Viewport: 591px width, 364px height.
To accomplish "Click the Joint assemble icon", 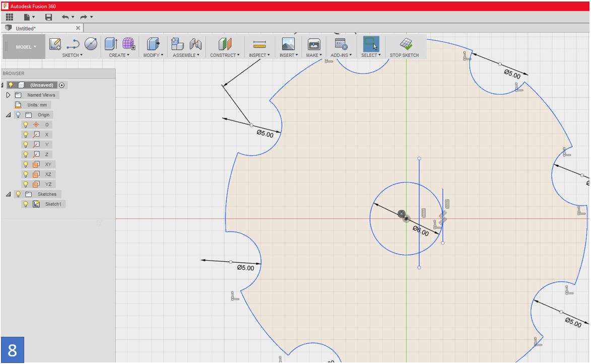I will pyautogui.click(x=195, y=44).
